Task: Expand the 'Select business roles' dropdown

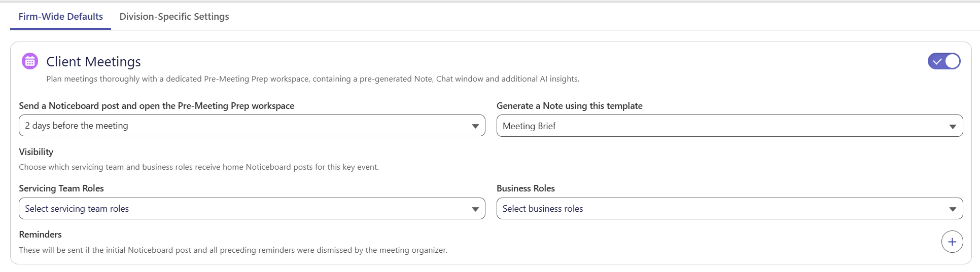Action: coord(729,209)
